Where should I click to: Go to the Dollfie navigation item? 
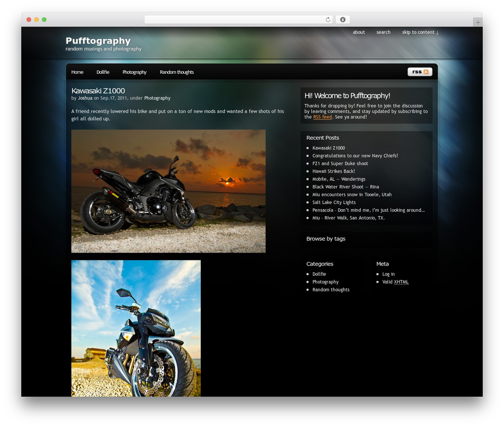[103, 72]
